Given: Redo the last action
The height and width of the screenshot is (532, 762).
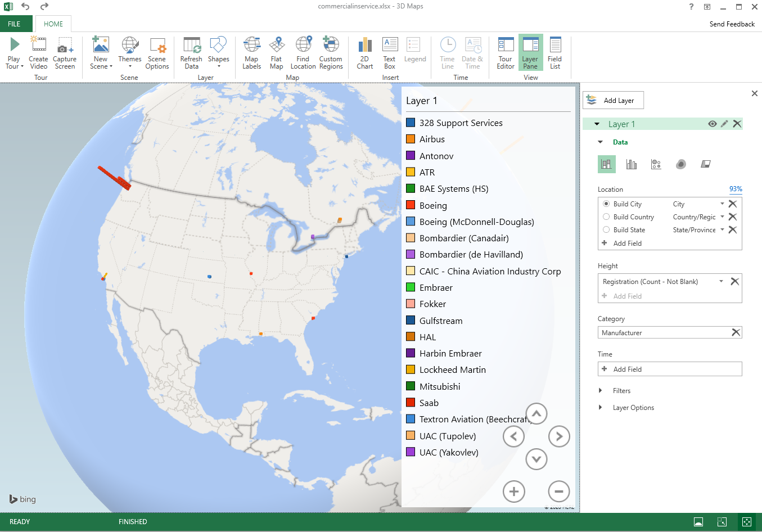Looking at the screenshot, I should [44, 7].
